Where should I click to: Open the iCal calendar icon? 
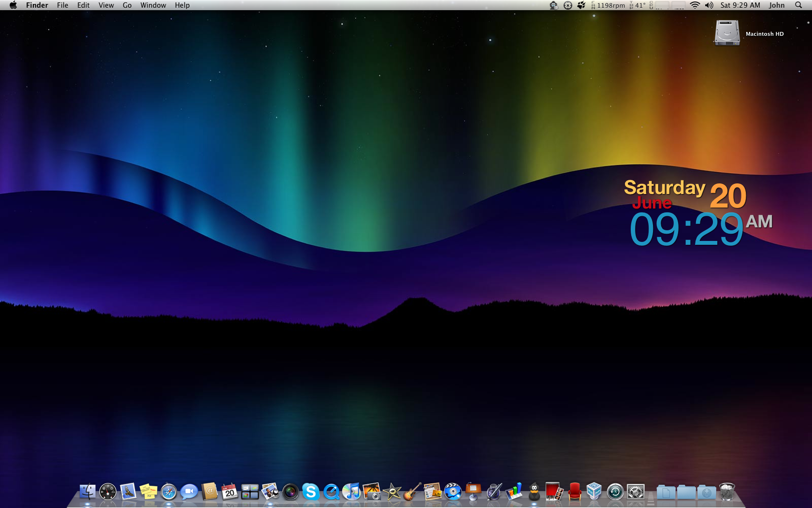click(230, 492)
